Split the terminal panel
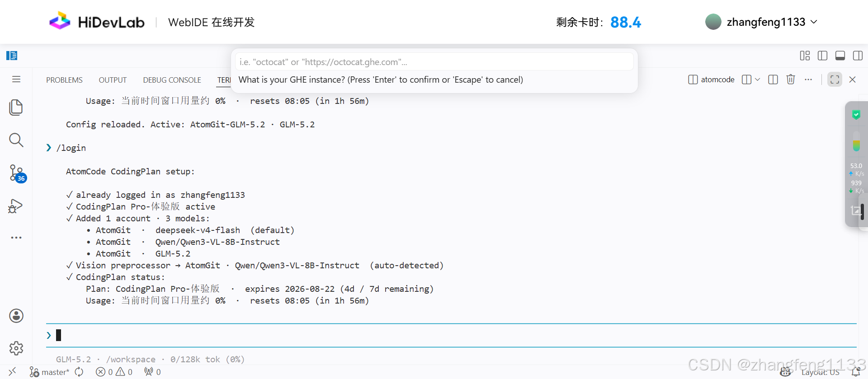Image resolution: width=868 pixels, height=379 pixels. (773, 80)
